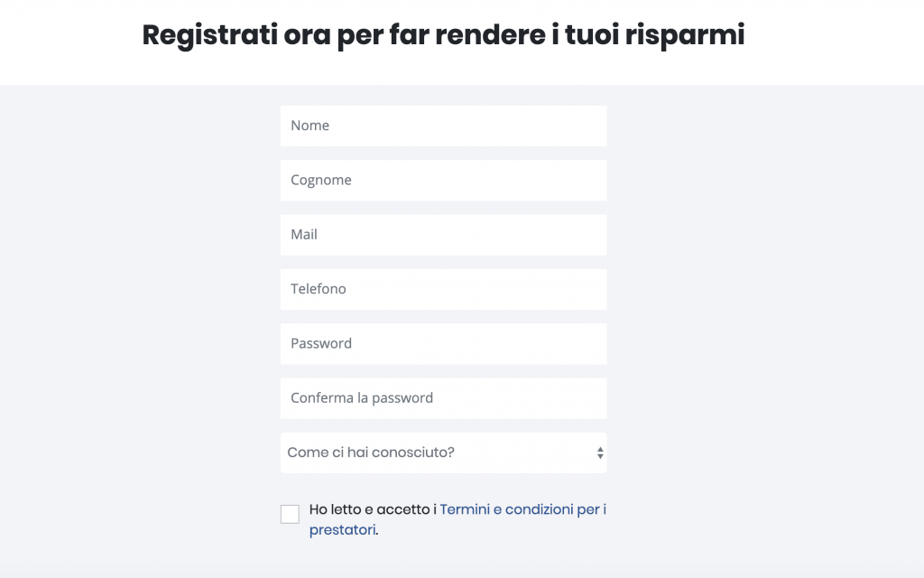Click the dropdown's up-down arrow icon
The image size is (924, 578).
[599, 452]
